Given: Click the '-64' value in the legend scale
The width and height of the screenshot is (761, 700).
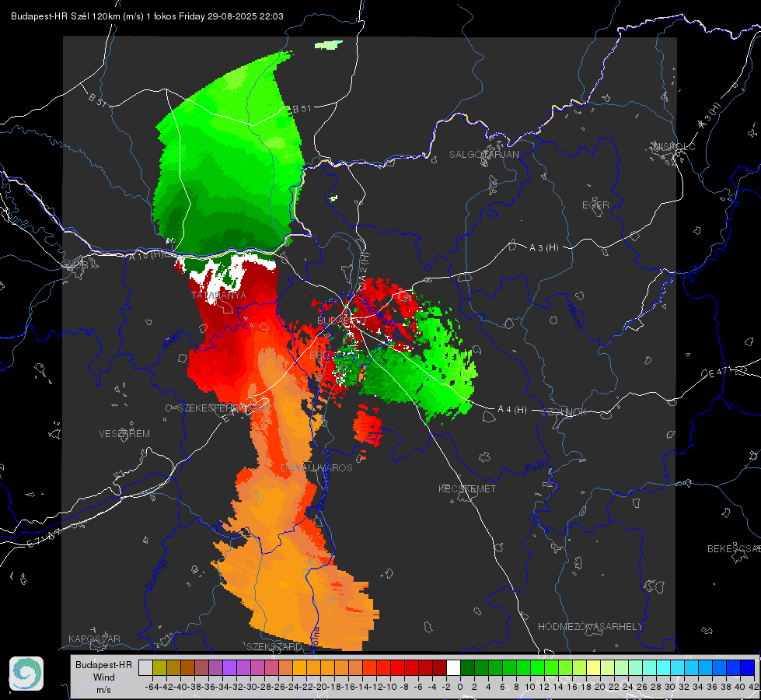Looking at the screenshot, I should 152,687.
